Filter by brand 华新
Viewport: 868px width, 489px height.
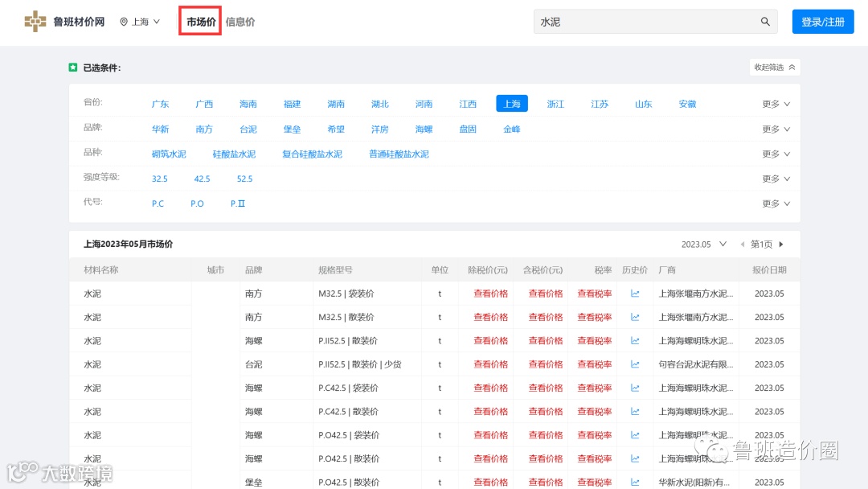coord(160,129)
